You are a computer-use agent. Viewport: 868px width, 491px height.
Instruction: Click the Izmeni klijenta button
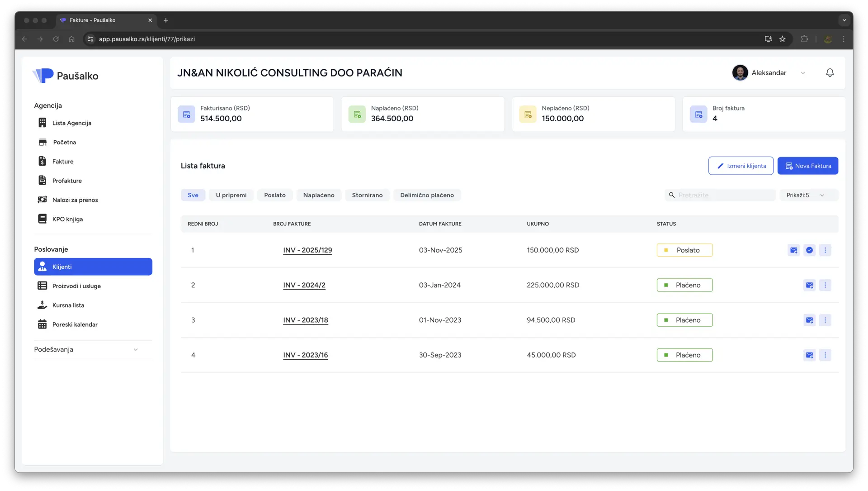pyautogui.click(x=741, y=166)
